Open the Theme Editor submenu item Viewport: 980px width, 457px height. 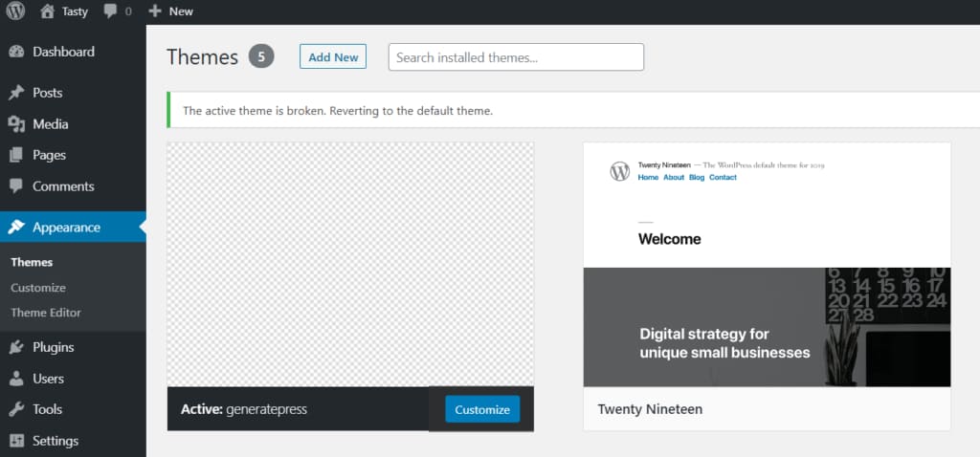pos(46,313)
